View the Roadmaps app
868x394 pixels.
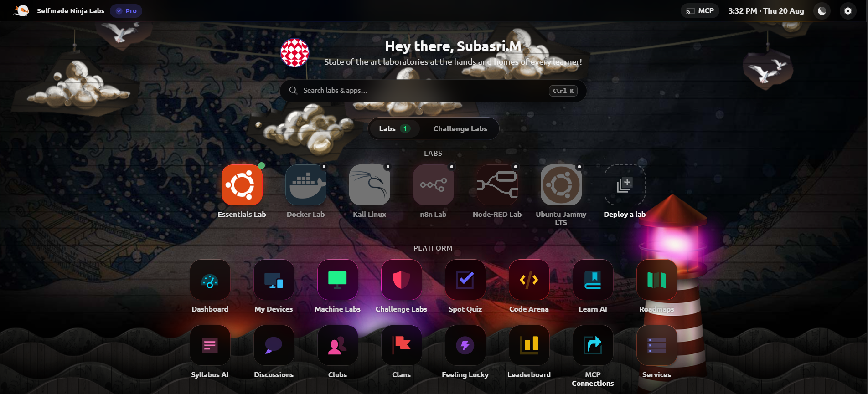pos(656,280)
